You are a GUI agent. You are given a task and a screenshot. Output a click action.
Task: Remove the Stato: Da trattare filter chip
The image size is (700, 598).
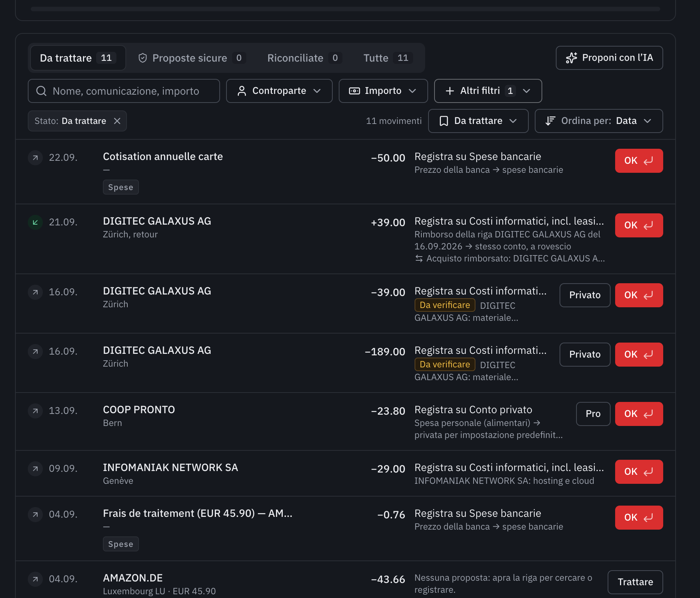click(117, 121)
